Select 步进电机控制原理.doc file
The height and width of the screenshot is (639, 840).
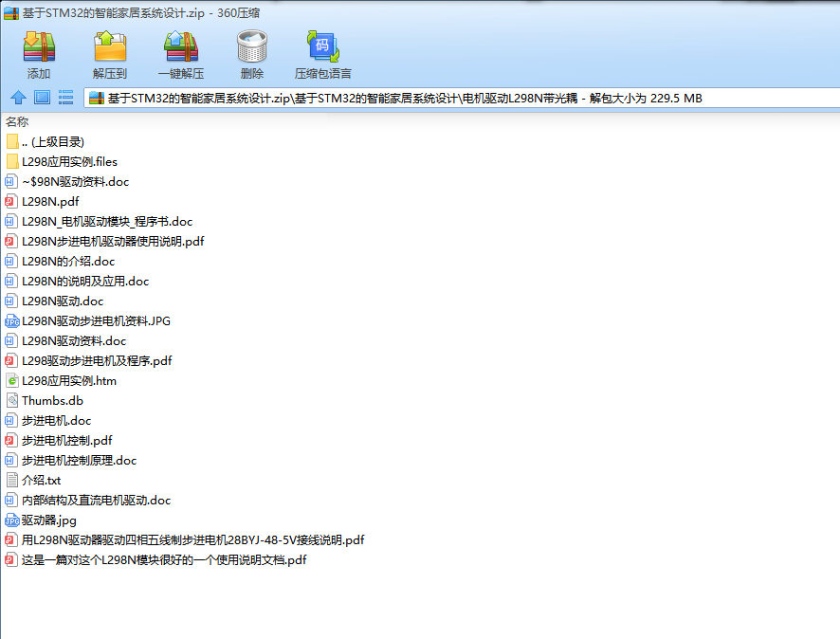tap(71, 460)
